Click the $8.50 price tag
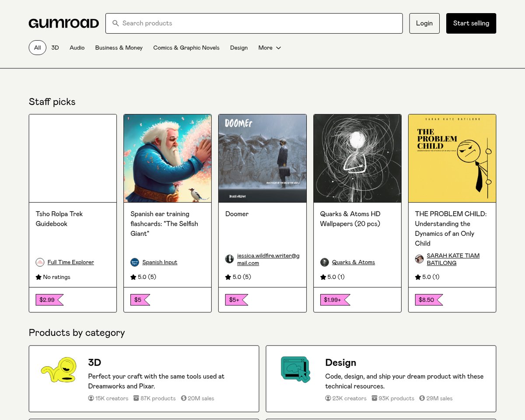The height and width of the screenshot is (420, 525). [x=429, y=300]
